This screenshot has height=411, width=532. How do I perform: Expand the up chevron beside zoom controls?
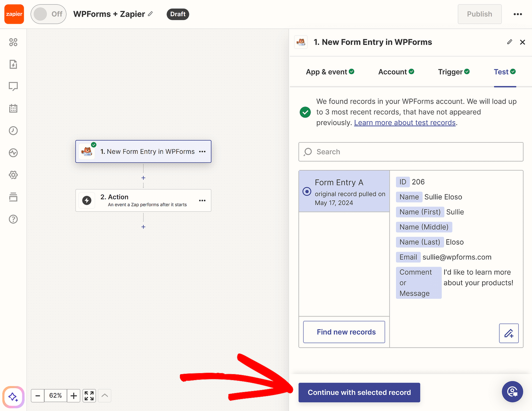[104, 396]
